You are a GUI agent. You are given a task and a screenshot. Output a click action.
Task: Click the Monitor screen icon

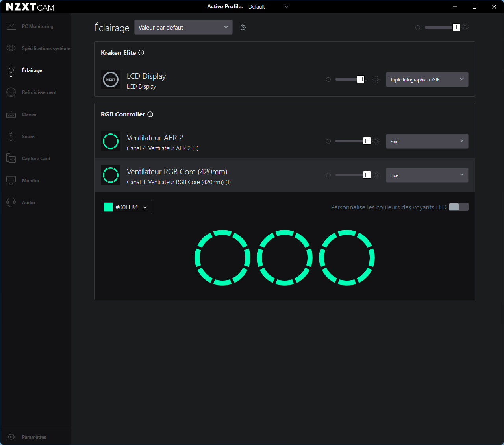11,181
